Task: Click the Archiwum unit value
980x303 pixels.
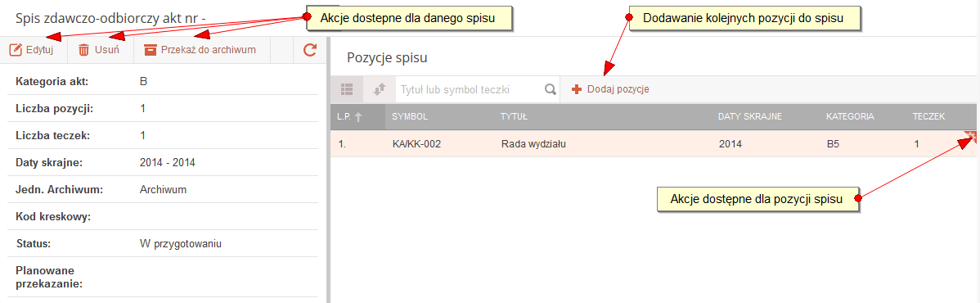Action: pos(163,190)
